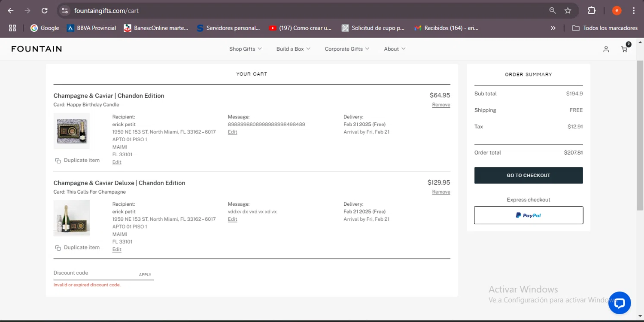Open the apps grid in bookmarks bar
The width and height of the screenshot is (644, 322).
click(12, 28)
